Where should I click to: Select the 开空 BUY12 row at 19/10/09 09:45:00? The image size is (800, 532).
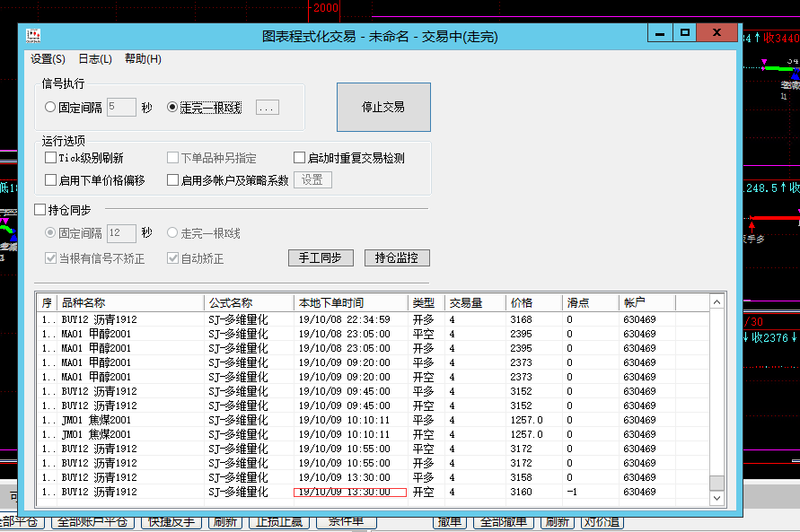click(x=373, y=406)
